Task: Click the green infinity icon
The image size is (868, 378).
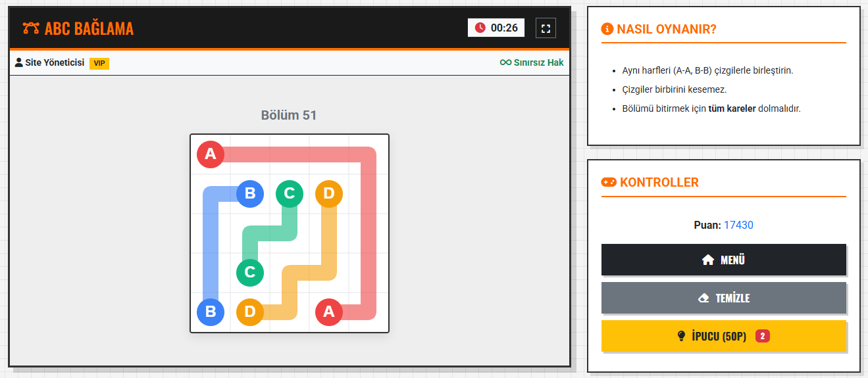Action: point(505,63)
